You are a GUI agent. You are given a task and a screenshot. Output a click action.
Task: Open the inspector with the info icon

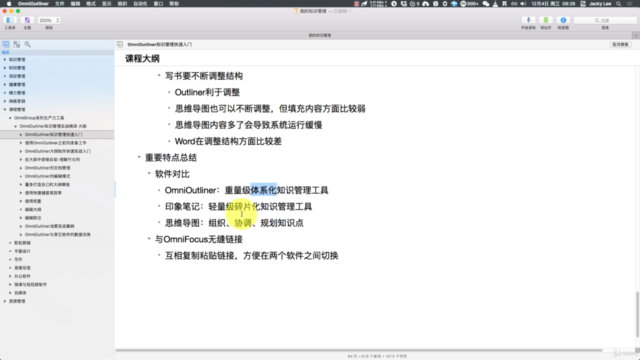point(563,20)
